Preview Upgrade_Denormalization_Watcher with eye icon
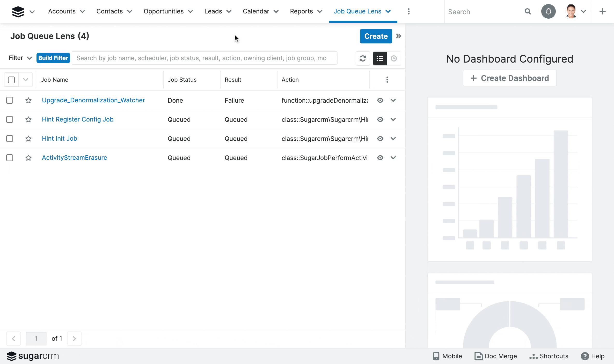Image resolution: width=614 pixels, height=364 pixels. click(380, 100)
